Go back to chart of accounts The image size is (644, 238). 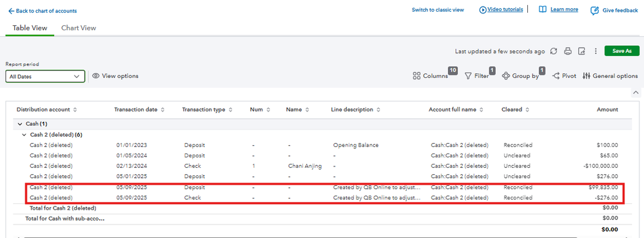pos(43,11)
